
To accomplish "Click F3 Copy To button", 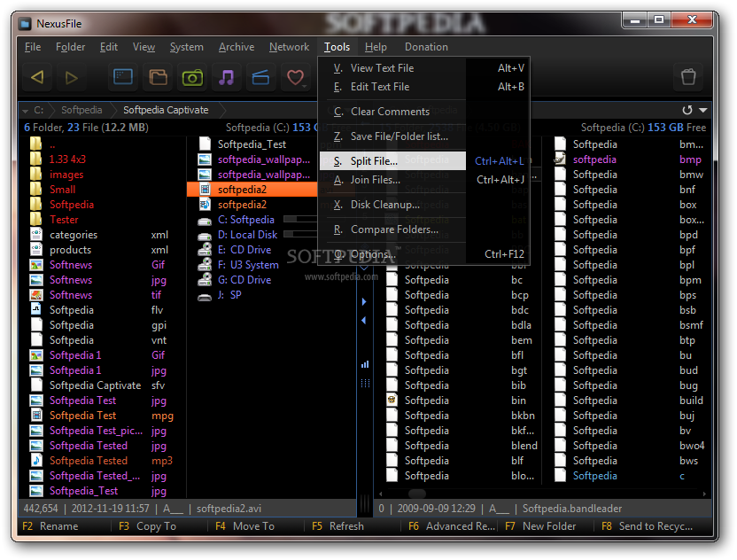I will click(148, 526).
